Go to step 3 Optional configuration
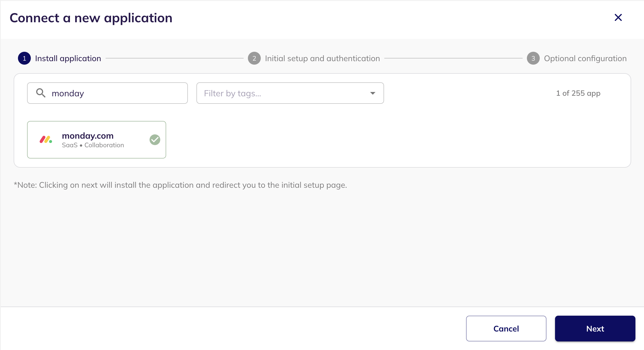The image size is (644, 350). pyautogui.click(x=577, y=58)
